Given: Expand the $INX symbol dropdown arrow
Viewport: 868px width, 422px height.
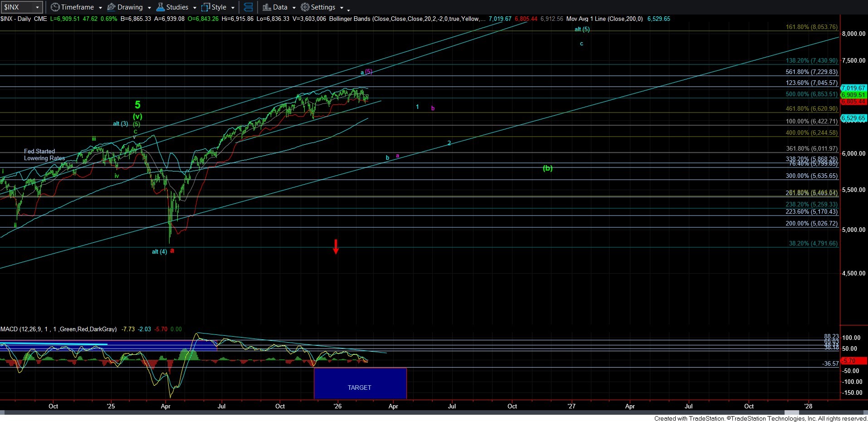Looking at the screenshot, I should [x=37, y=7].
